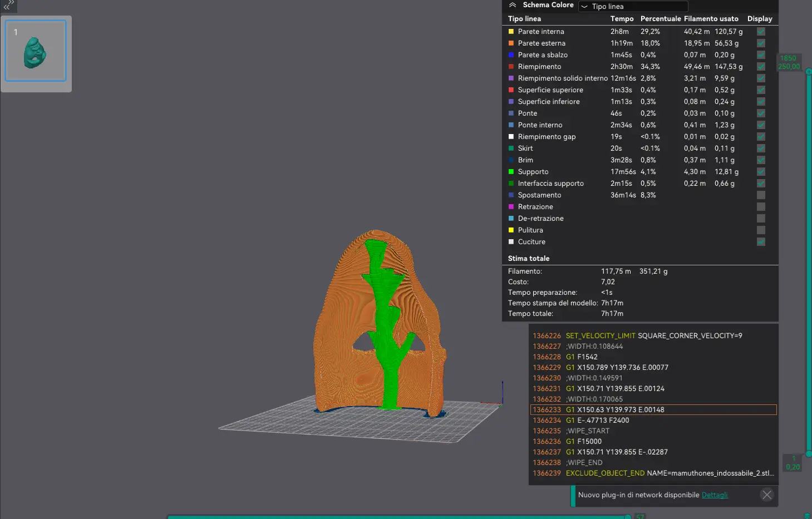Click the blue Parete a sbalzo swatch
812x519 pixels.
pyautogui.click(x=511, y=55)
